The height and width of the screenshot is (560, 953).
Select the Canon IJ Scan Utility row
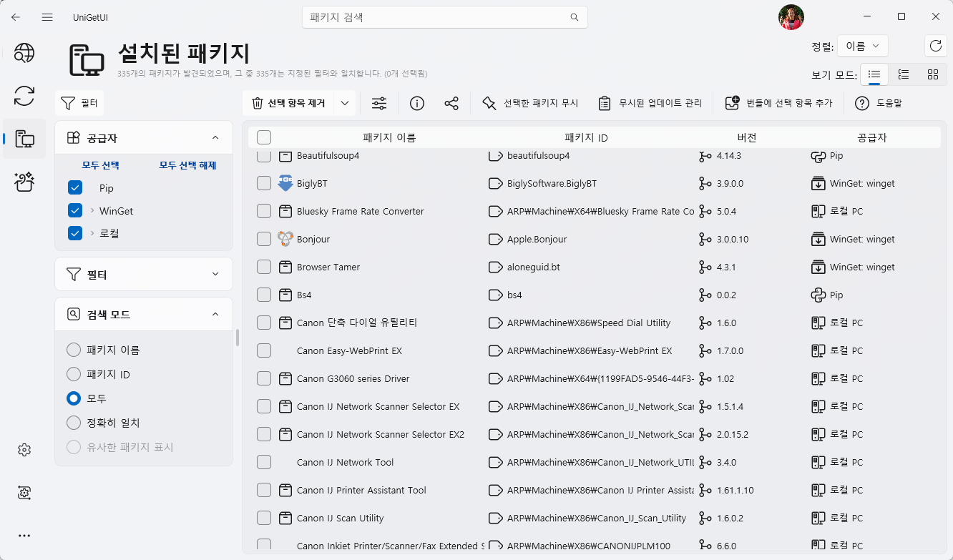click(594, 519)
